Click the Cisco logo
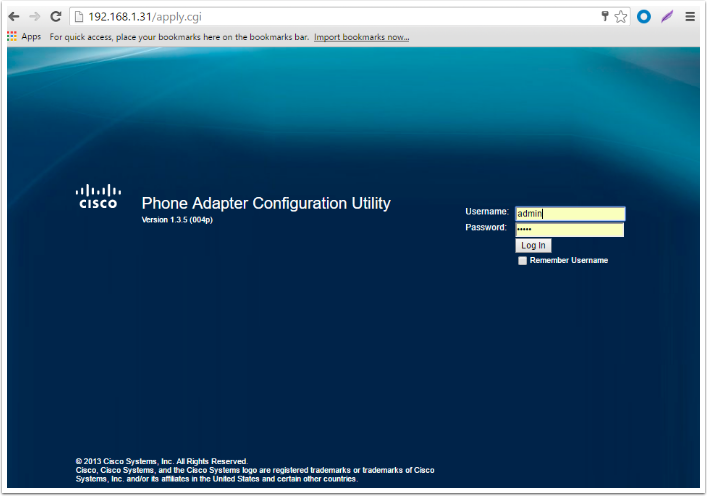707x496 pixels. point(98,197)
